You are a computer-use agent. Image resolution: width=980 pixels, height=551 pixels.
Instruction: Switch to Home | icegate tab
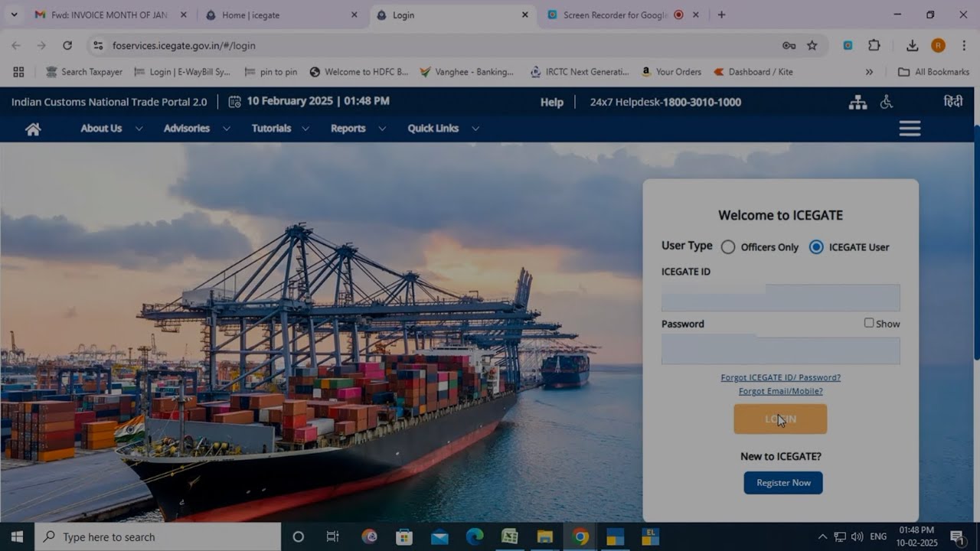(x=281, y=15)
